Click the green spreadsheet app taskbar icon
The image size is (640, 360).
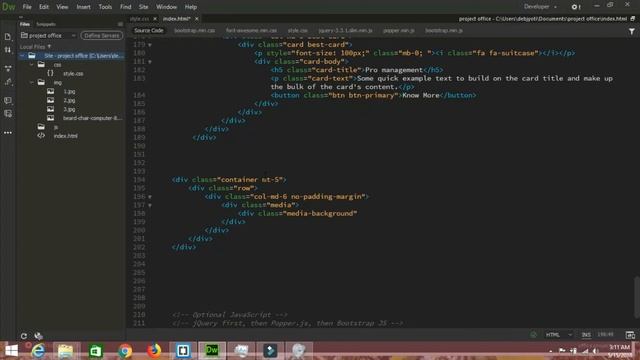(x=95, y=351)
